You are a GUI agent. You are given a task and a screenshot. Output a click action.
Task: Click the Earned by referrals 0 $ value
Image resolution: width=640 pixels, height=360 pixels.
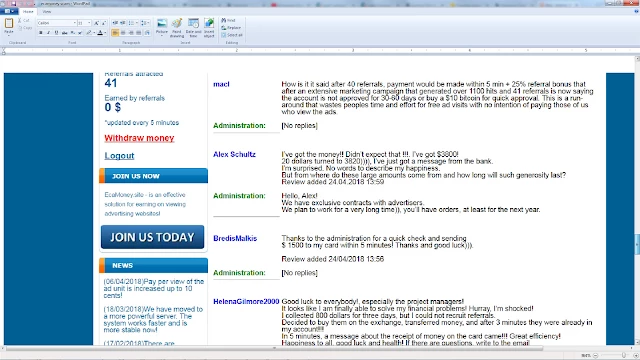pyautogui.click(x=113, y=107)
